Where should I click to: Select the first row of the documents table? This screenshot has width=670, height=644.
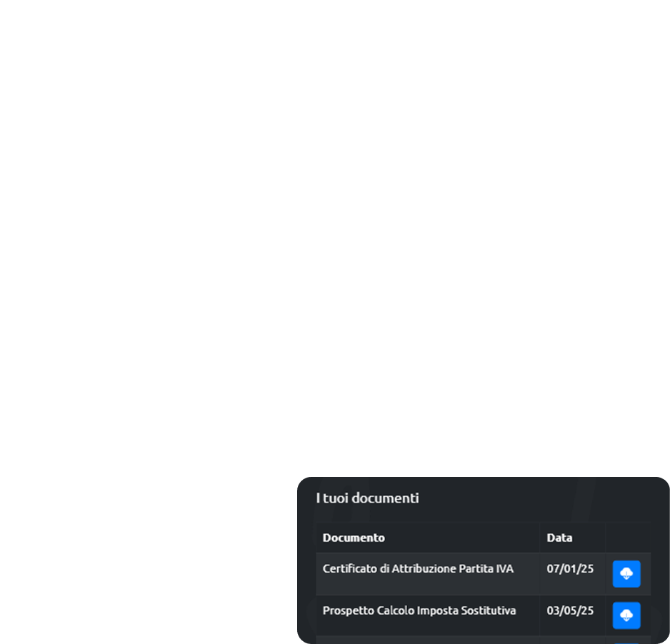pyautogui.click(x=484, y=574)
